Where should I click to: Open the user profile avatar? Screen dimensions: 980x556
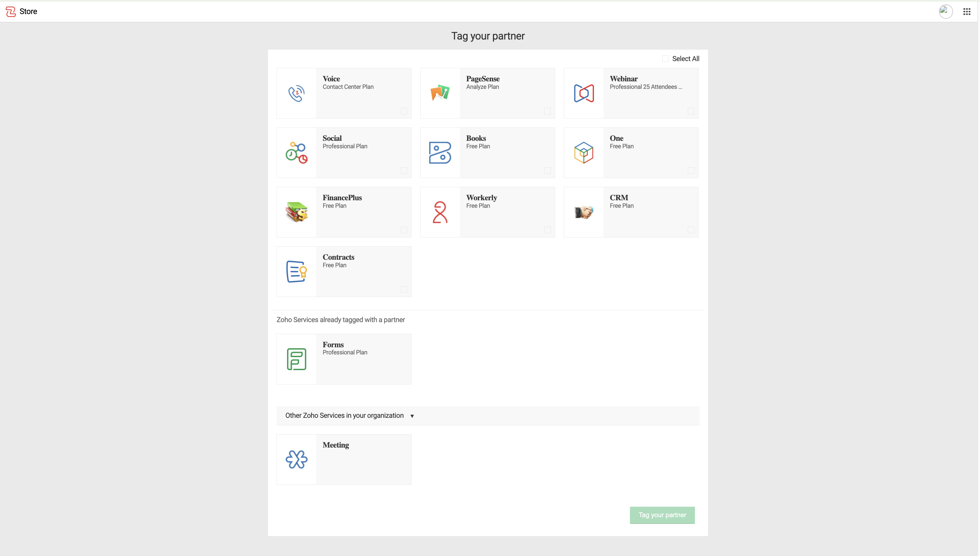946,11
